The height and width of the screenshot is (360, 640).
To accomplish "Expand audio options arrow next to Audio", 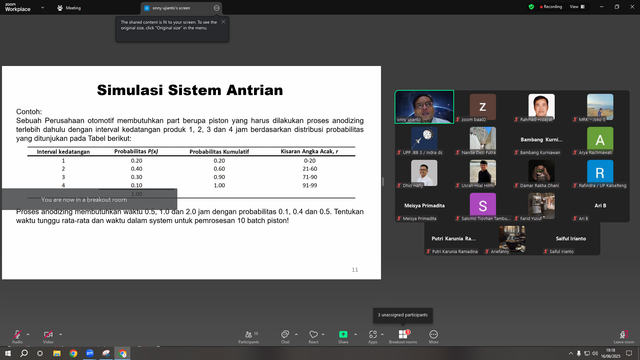I will (28, 334).
